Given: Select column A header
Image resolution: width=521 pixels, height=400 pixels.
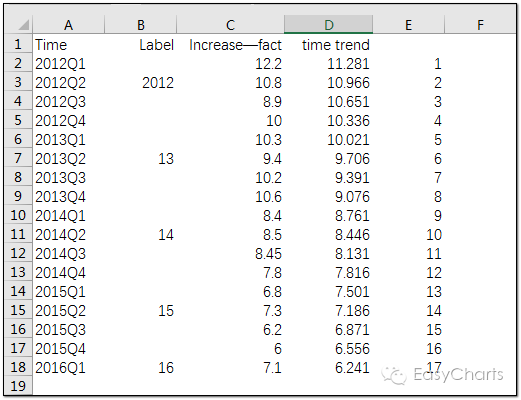Looking at the screenshot, I should 68,25.
